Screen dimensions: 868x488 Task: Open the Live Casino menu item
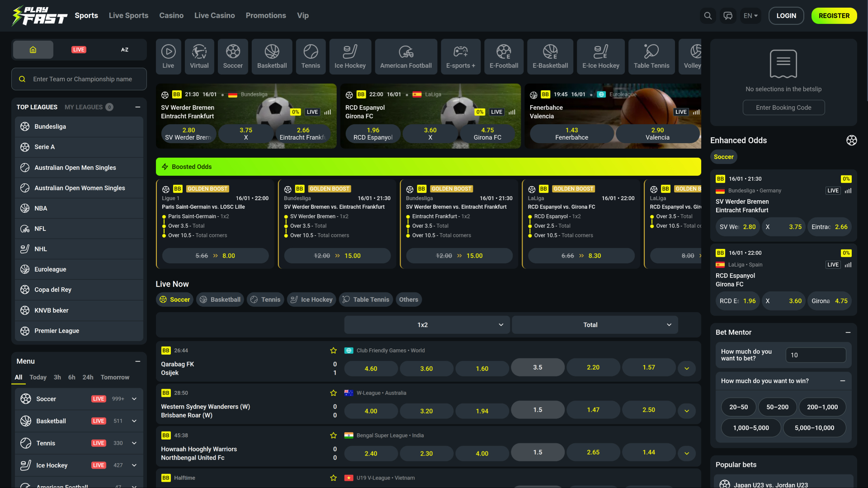[214, 15]
